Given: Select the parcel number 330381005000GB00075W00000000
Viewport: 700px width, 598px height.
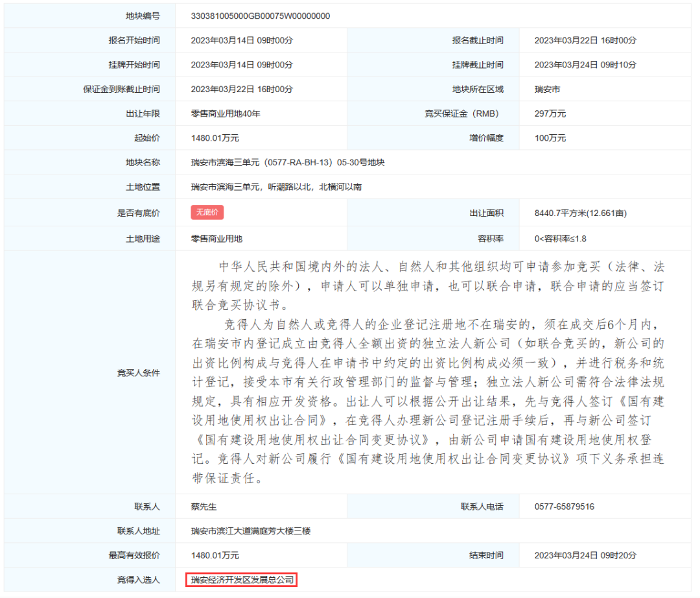Looking at the screenshot, I should pyautogui.click(x=260, y=16).
